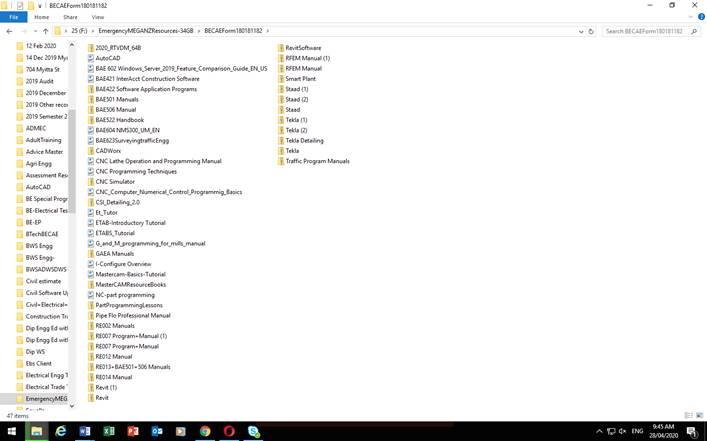Go up one folder level arrow
This screenshot has width=707, height=441.
click(46, 31)
